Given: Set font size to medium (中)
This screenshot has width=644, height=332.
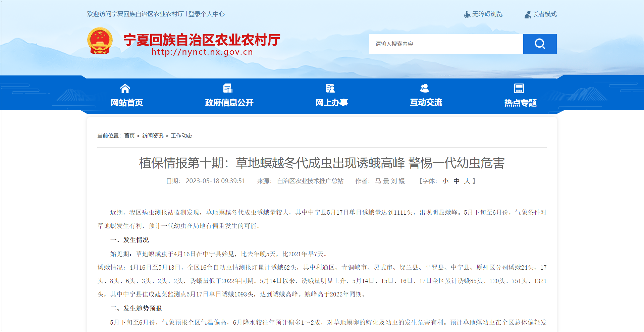Looking at the screenshot, I should 457,181.
